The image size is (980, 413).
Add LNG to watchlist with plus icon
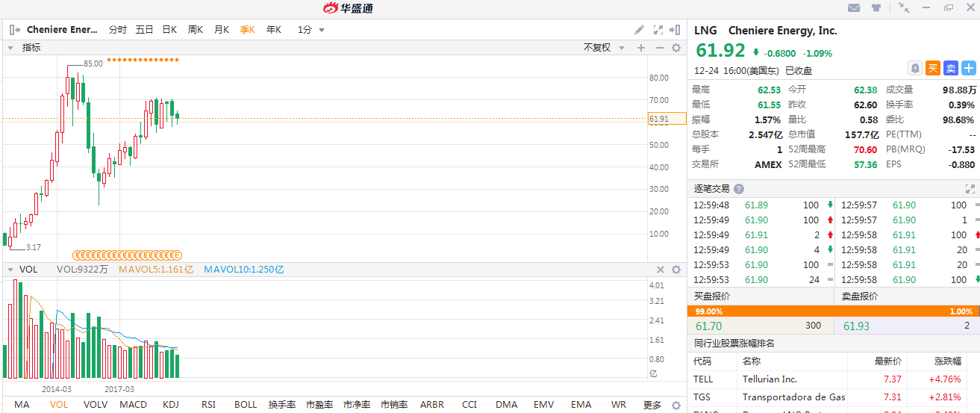point(969,68)
